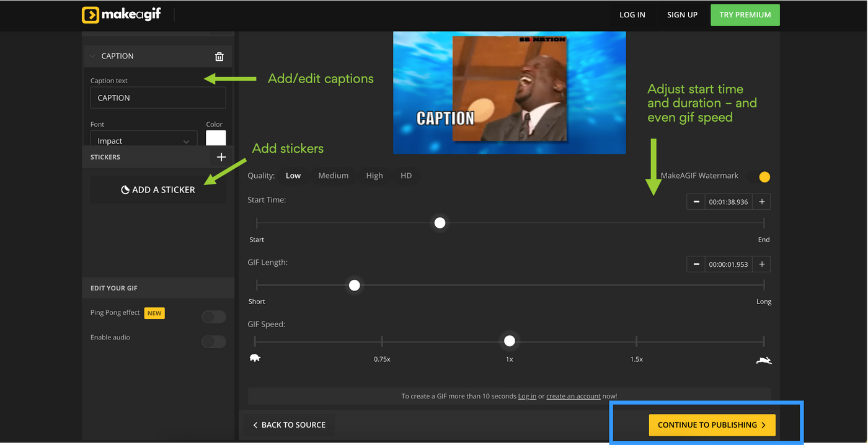The height and width of the screenshot is (445, 868).
Task: Open the Impact font dropdown
Action: click(x=144, y=138)
